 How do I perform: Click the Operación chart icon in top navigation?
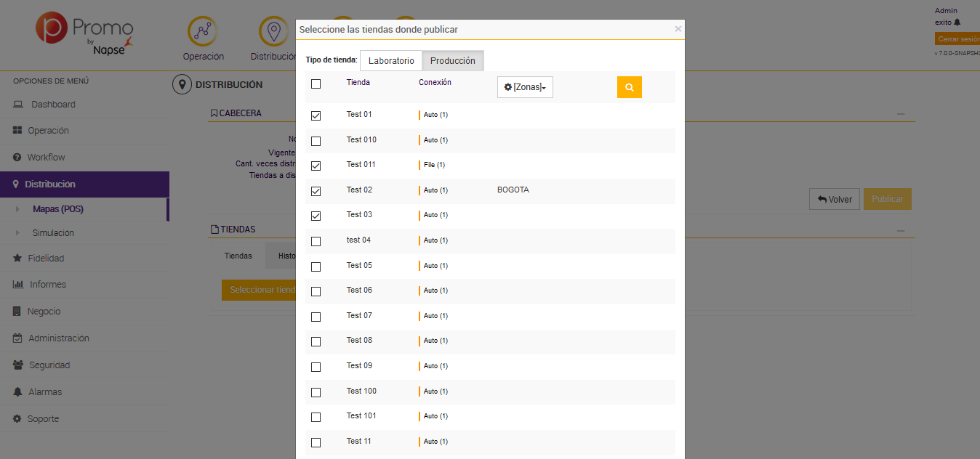203,31
